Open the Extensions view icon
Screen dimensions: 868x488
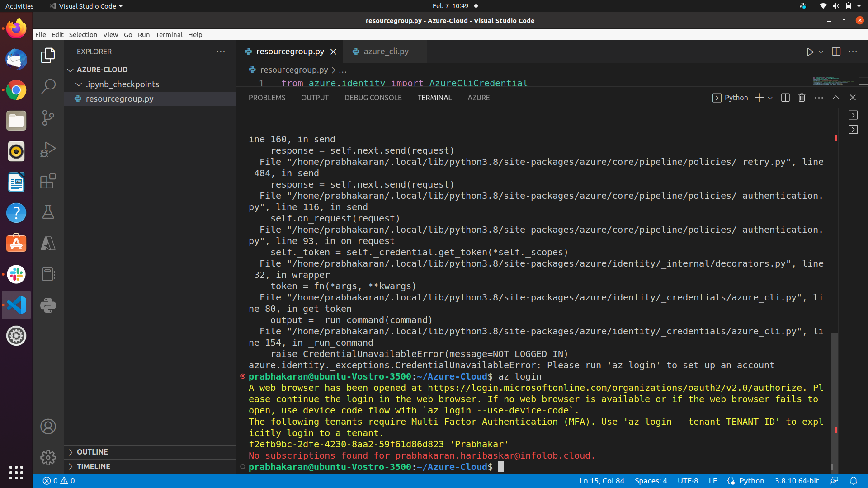coord(48,181)
